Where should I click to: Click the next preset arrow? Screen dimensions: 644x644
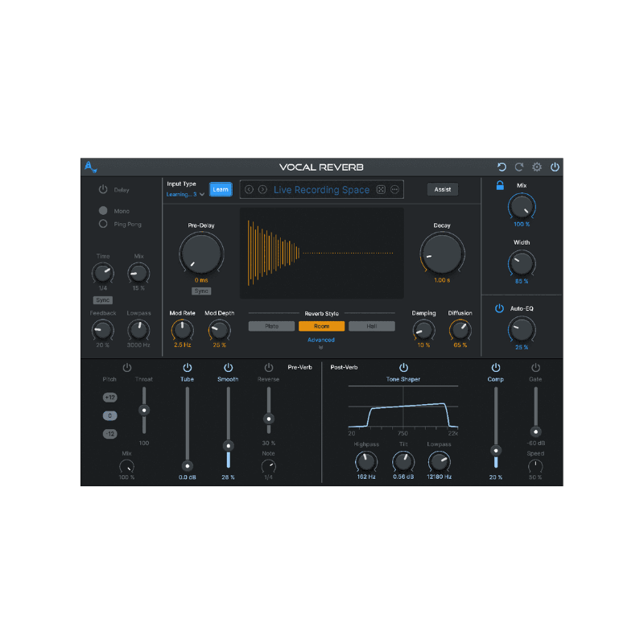coord(262,190)
